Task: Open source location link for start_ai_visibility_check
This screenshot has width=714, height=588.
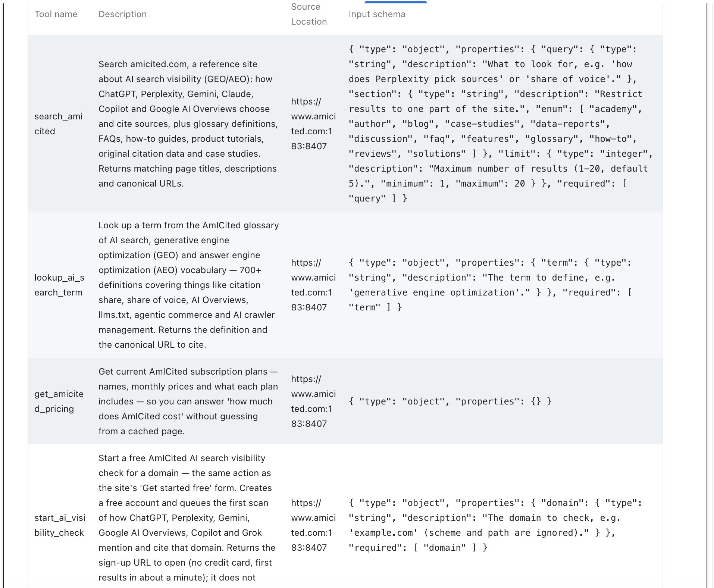Action: (x=313, y=525)
